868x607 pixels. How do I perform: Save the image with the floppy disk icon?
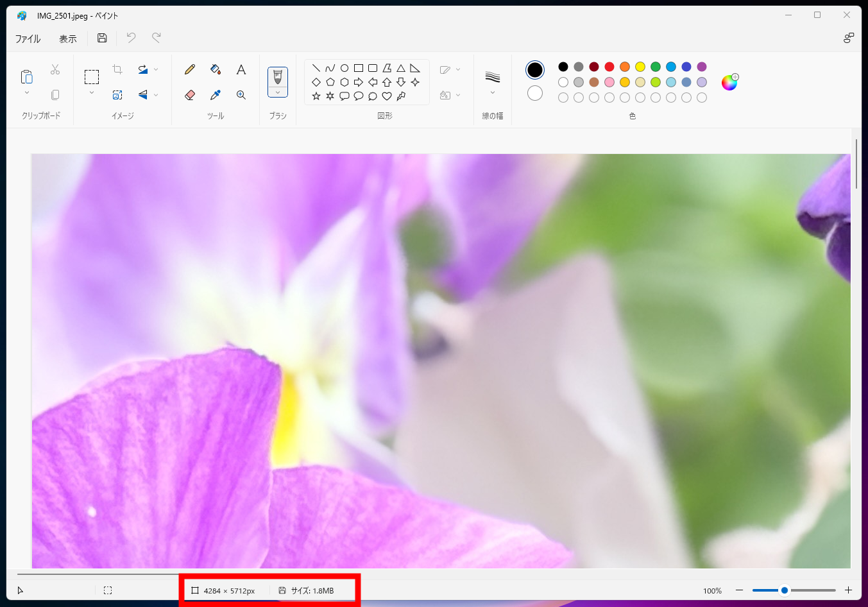click(x=102, y=38)
